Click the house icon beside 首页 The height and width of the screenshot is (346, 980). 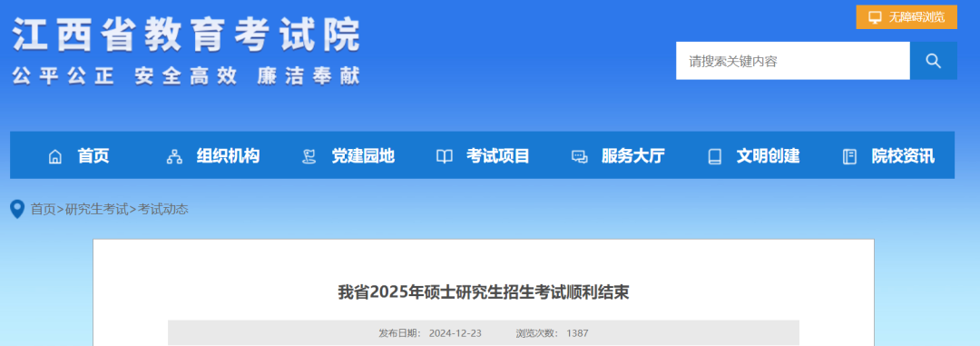(x=55, y=156)
